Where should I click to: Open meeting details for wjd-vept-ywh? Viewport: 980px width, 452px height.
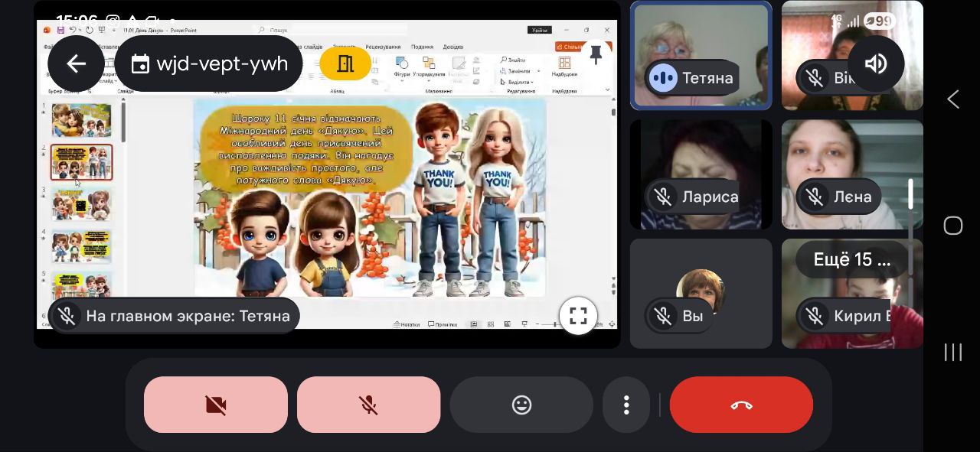pyautogui.click(x=209, y=63)
